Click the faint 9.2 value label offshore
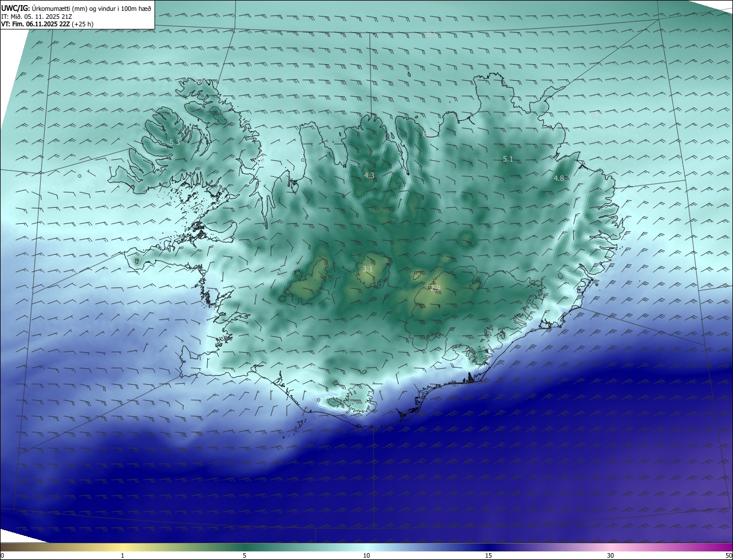This screenshot has width=733, height=560. point(597,116)
